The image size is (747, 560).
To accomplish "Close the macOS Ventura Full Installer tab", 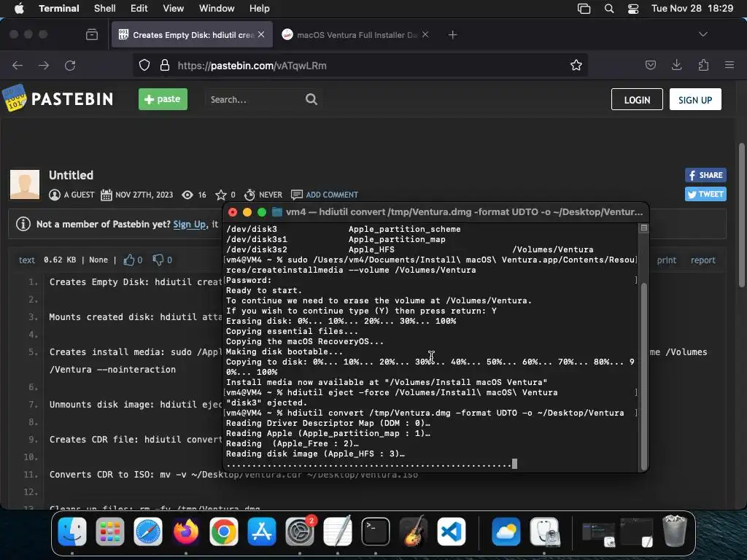I will point(425,34).
